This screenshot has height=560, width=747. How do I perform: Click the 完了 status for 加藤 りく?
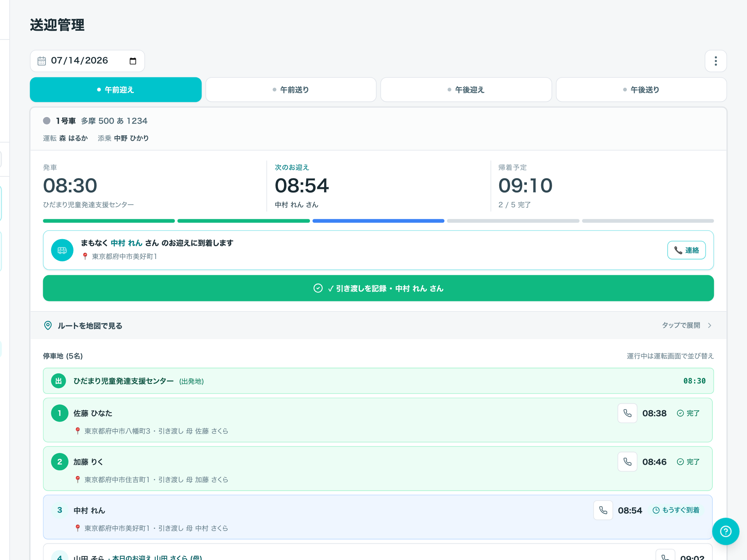[688, 462]
